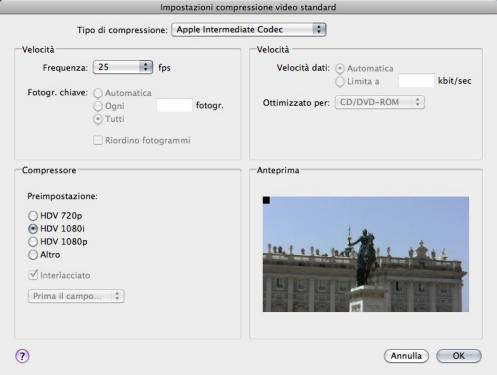This screenshot has width=497, height=375.
Task: Open Prima il campo dropdown
Action: coord(76,296)
